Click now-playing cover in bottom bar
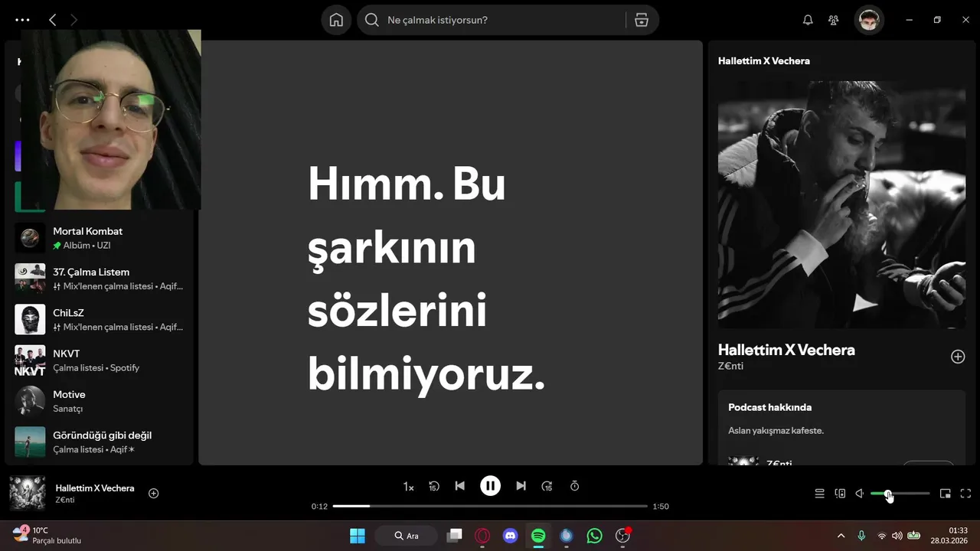 click(x=27, y=493)
